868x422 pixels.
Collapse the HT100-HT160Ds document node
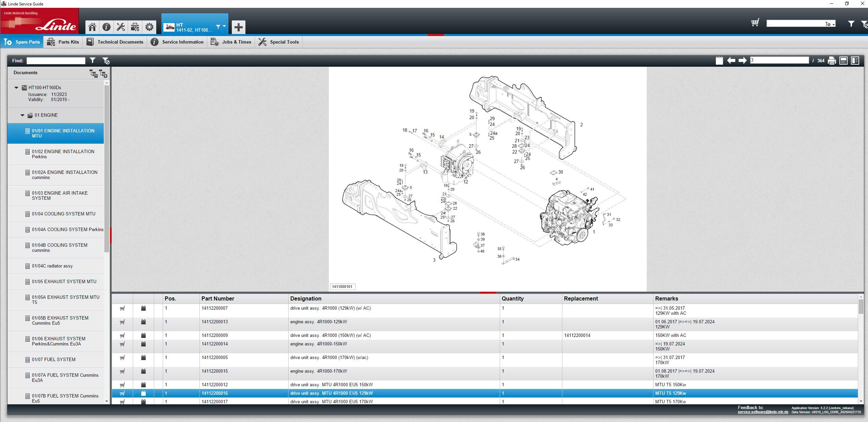tap(16, 88)
